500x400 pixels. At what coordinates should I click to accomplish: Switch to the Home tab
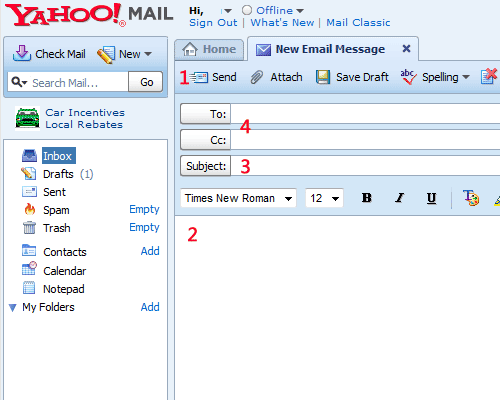pos(209,49)
